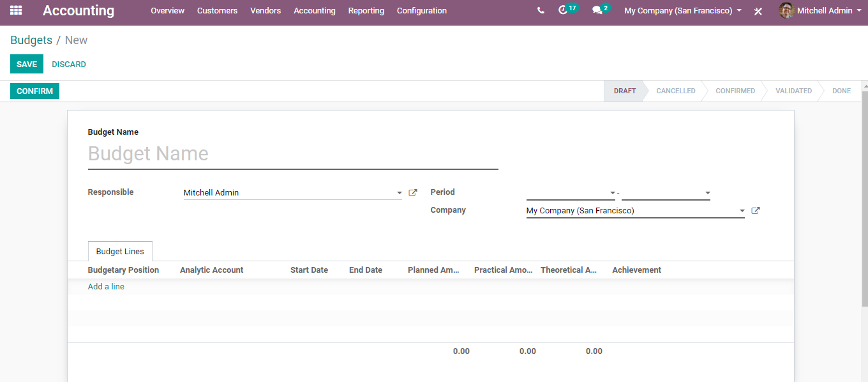The height and width of the screenshot is (382, 868).
Task: Open the Mitchell Admin user menu
Action: point(819,11)
